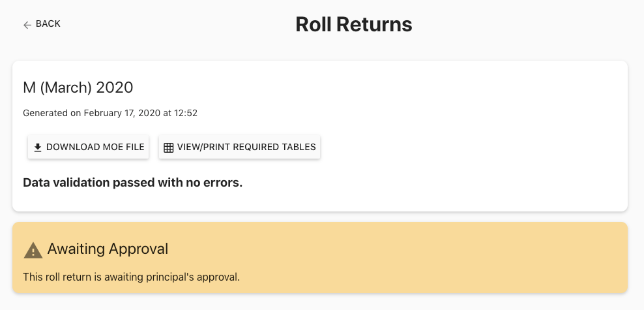Click the table grid icon
Screen dimensions: 644x310
pyautogui.click(x=168, y=147)
